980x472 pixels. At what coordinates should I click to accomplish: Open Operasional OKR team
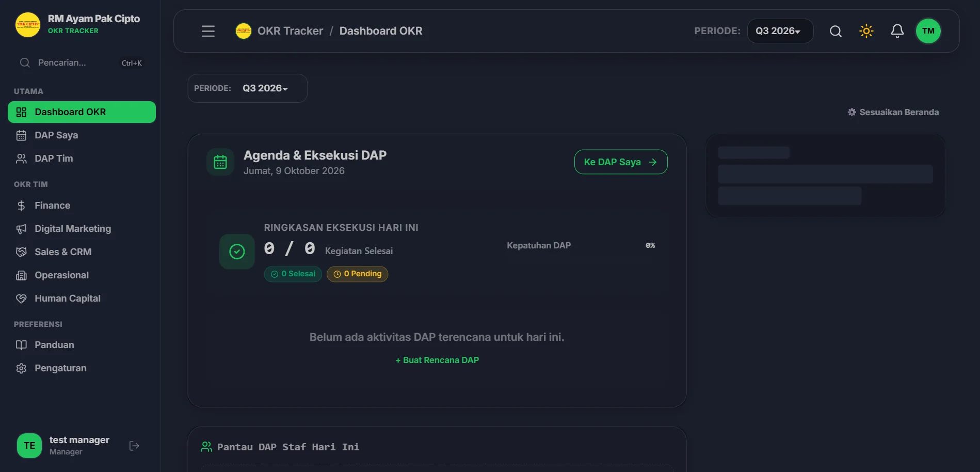point(82,275)
